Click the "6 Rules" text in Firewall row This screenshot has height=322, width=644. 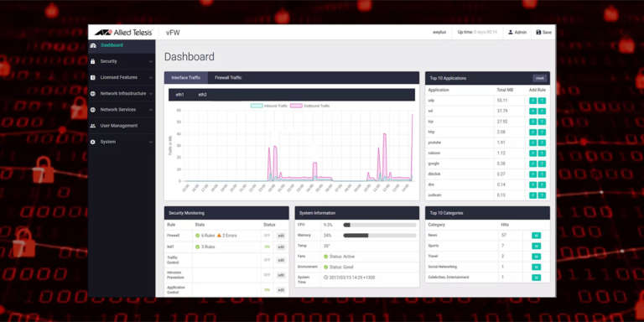coord(208,236)
